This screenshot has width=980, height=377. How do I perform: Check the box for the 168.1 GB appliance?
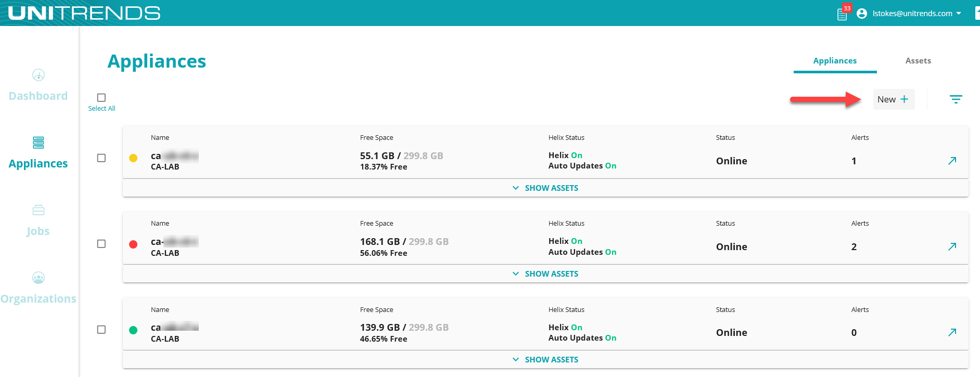coord(101,244)
